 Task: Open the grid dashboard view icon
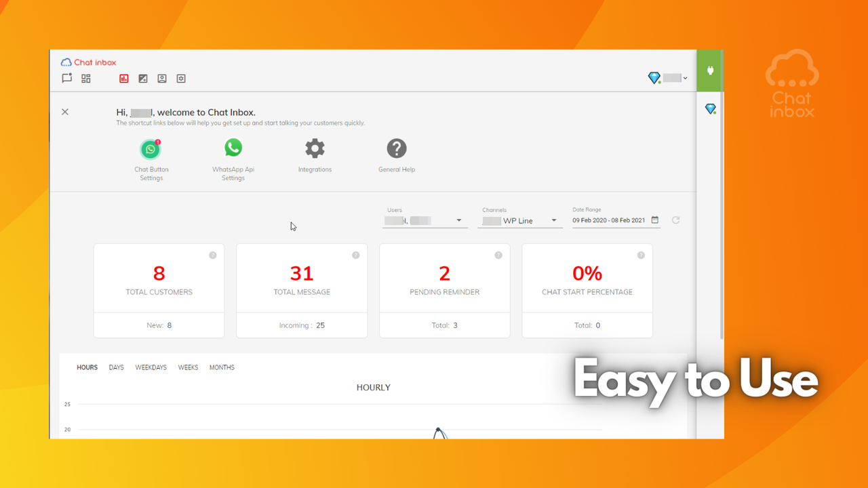tap(86, 79)
